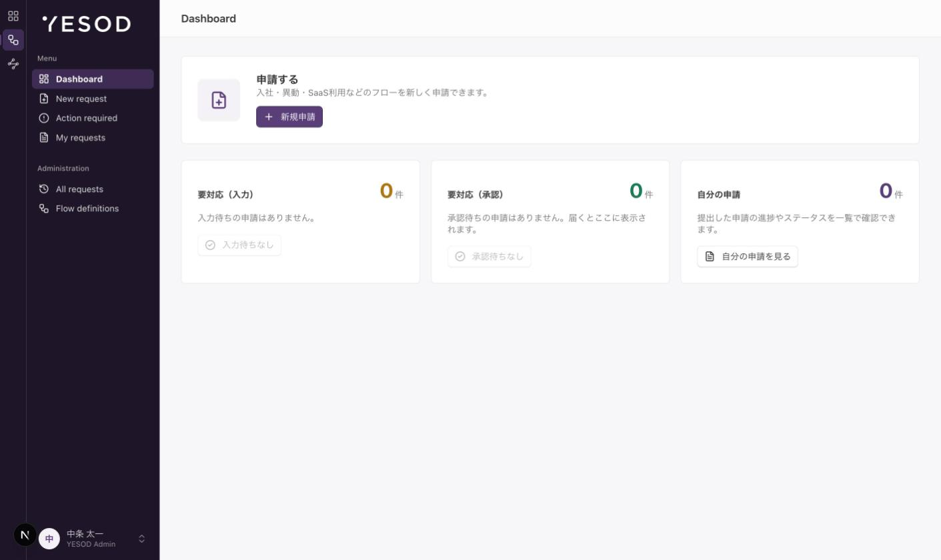Expand the user account switcher chevron
Screen dimensions: 941x560
[x=141, y=539]
